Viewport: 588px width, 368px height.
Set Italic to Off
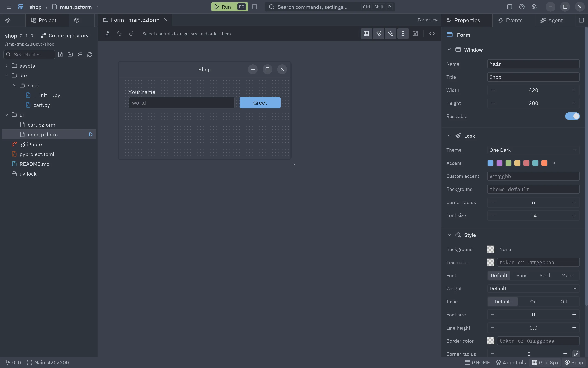pos(564,302)
